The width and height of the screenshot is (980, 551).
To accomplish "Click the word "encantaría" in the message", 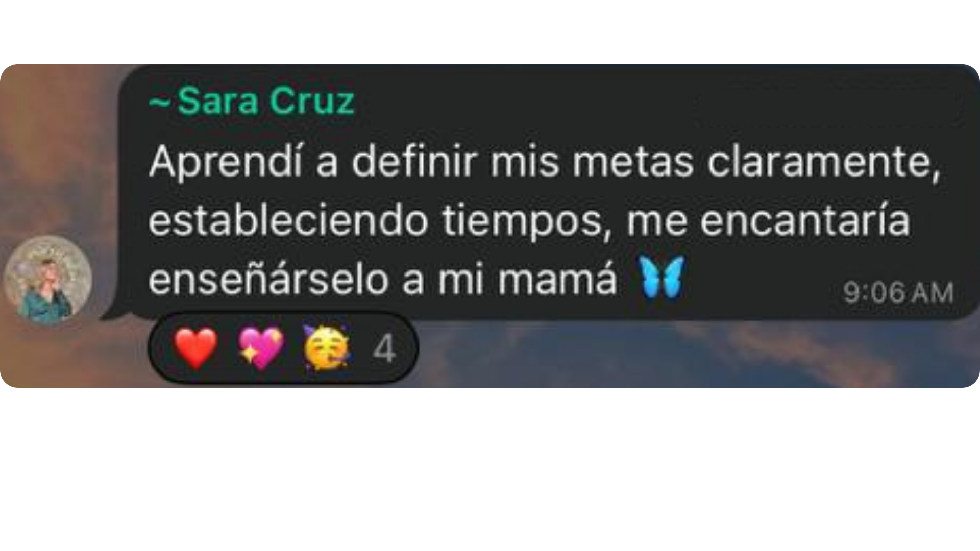I will point(805,220).
